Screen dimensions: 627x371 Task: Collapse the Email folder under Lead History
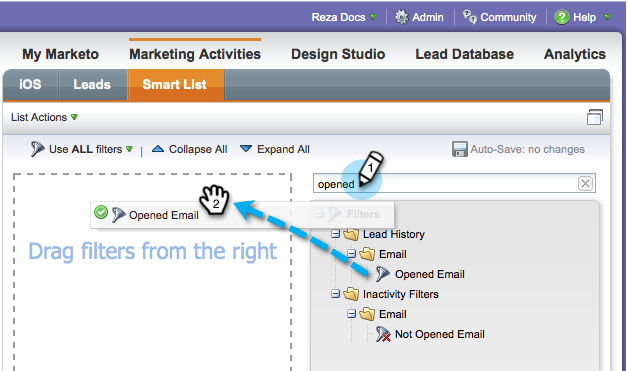pos(351,254)
